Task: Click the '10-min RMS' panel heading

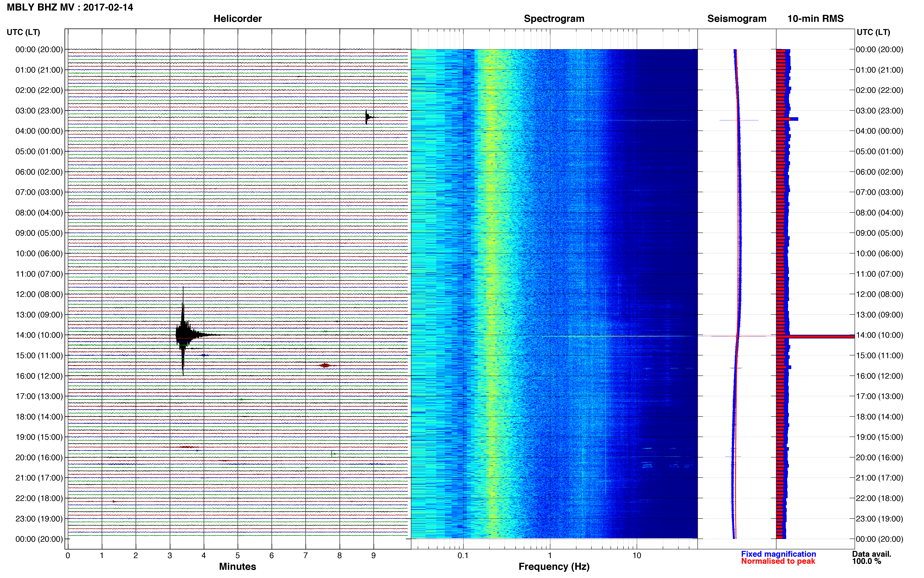Action: click(x=815, y=19)
